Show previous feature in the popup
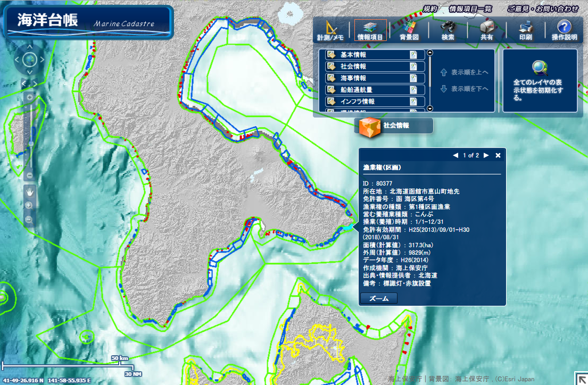 tap(456, 155)
